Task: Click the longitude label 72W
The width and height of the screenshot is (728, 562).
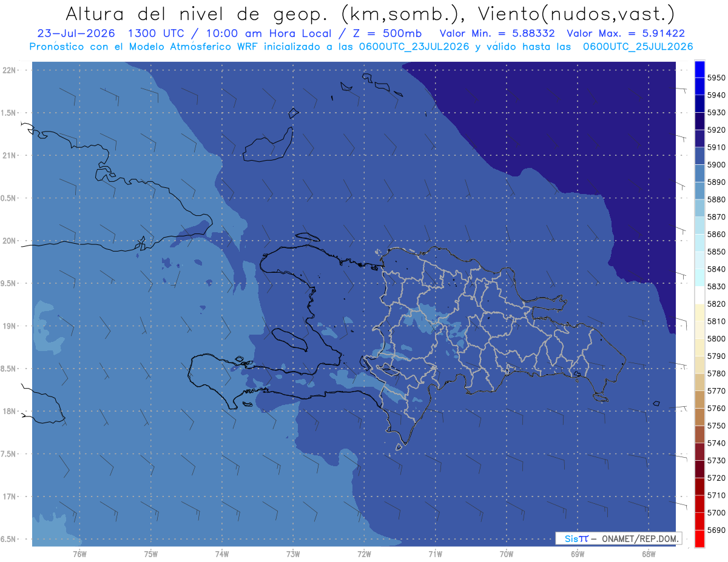Action: 364,554
